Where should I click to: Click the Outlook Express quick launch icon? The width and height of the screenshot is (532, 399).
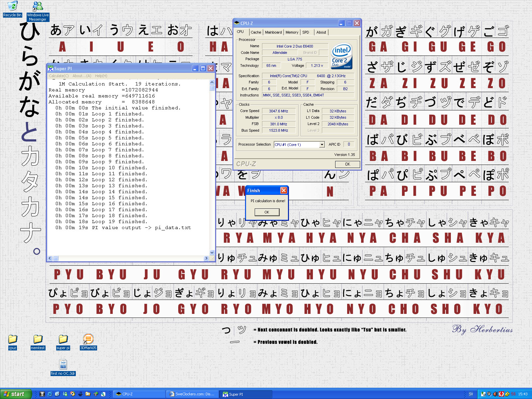[x=57, y=394]
